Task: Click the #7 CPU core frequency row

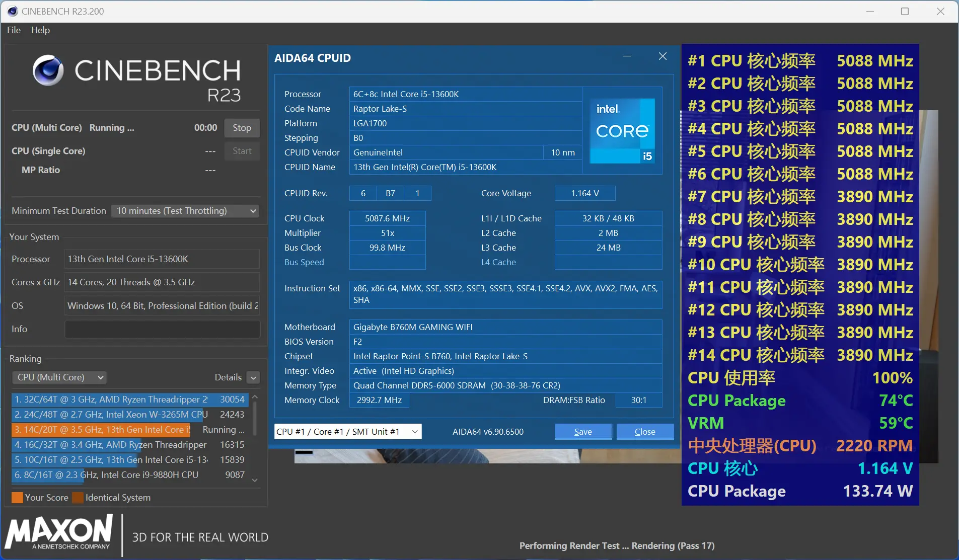Action: click(800, 197)
